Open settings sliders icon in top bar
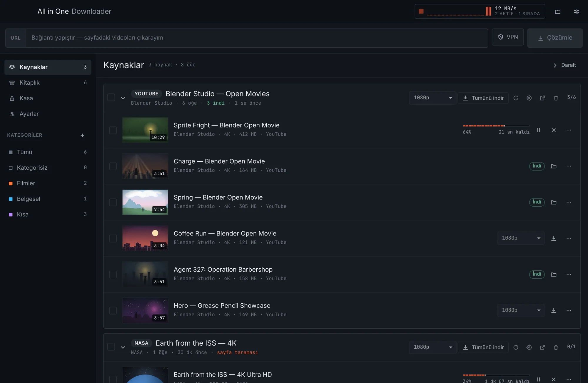Viewport: 588px width, 383px height. (576, 12)
